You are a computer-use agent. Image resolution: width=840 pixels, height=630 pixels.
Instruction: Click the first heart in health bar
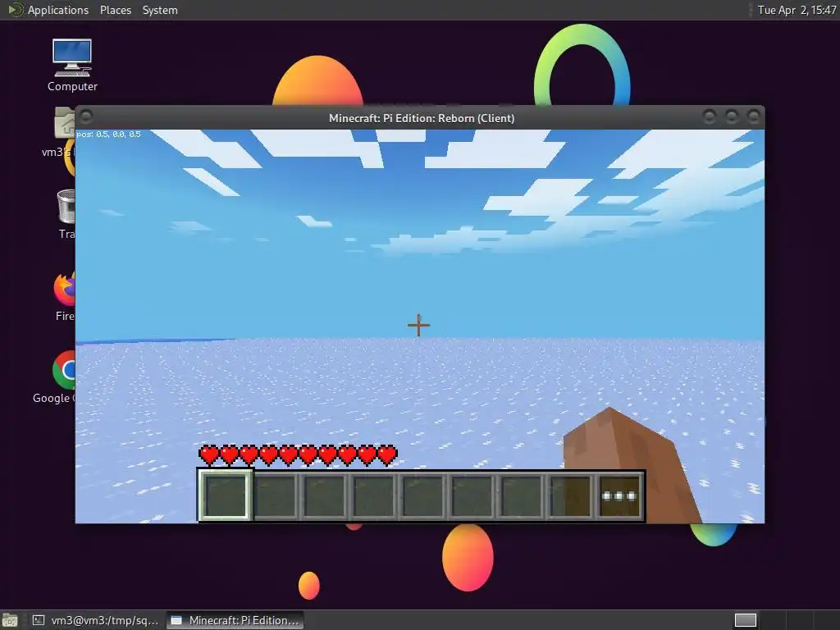tap(209, 454)
